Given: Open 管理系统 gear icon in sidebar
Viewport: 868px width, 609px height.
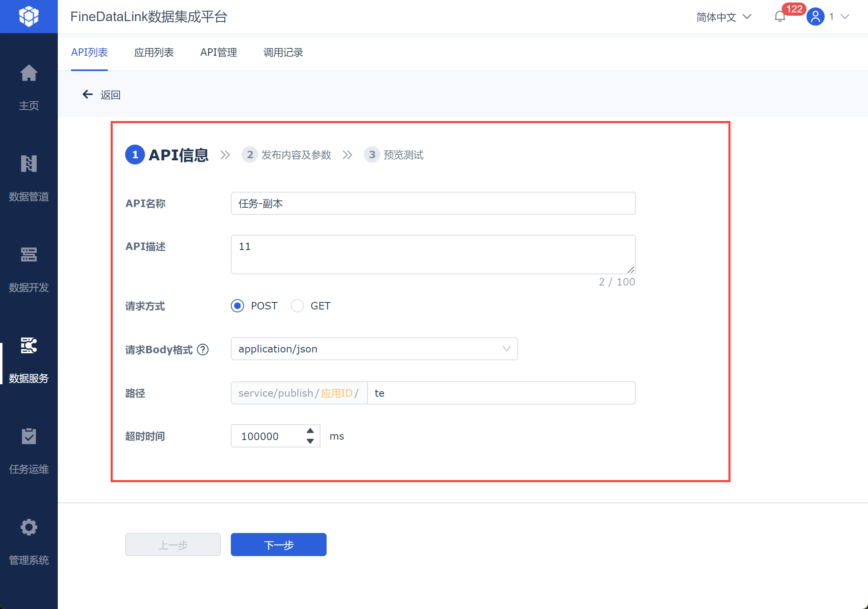Looking at the screenshot, I should coord(28,527).
